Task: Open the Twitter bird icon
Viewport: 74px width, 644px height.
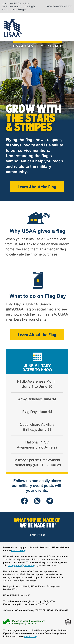Action: pyautogui.click(x=50, y=501)
